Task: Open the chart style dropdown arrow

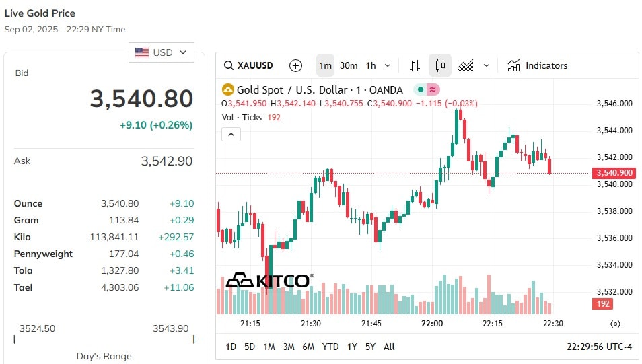Action: tap(487, 65)
